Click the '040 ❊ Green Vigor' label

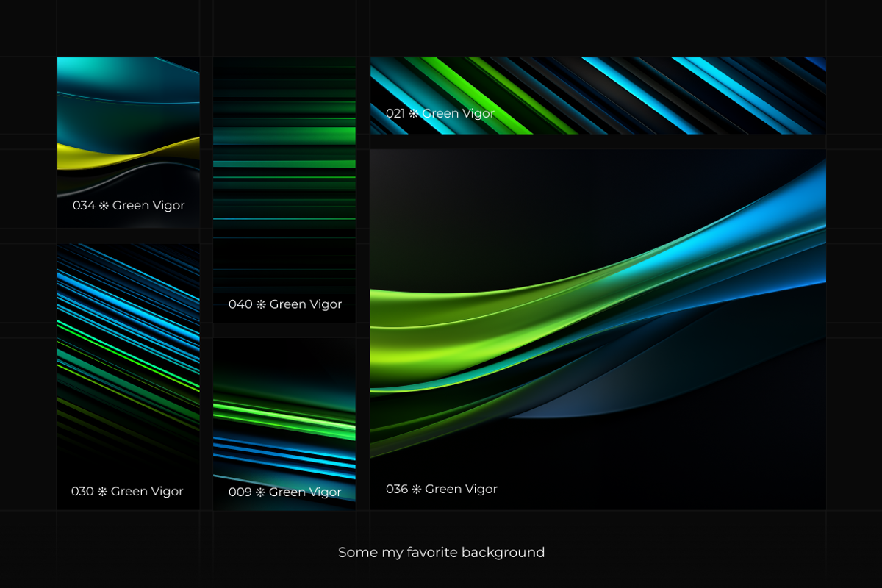(285, 304)
